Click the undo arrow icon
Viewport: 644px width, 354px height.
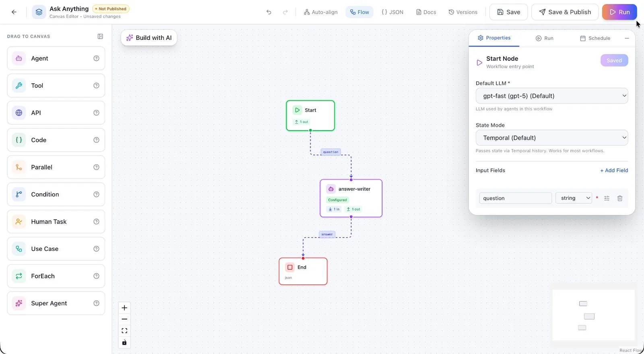pos(269,12)
